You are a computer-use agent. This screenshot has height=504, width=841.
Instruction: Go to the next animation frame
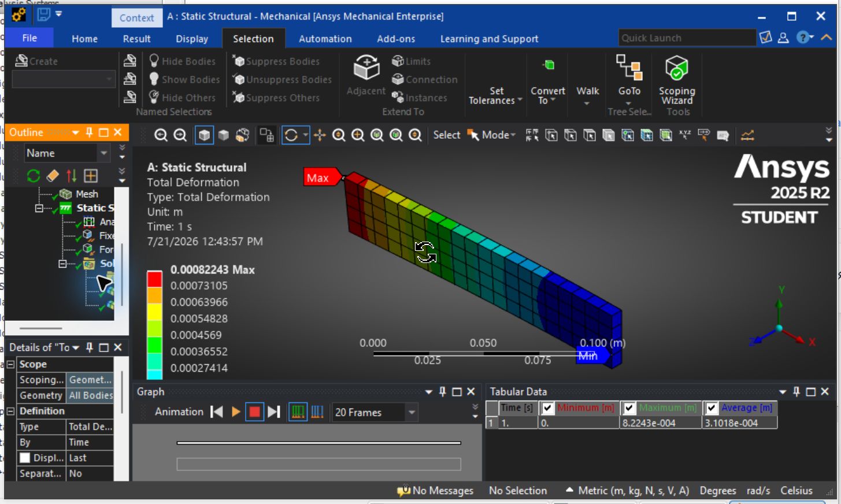click(x=274, y=412)
